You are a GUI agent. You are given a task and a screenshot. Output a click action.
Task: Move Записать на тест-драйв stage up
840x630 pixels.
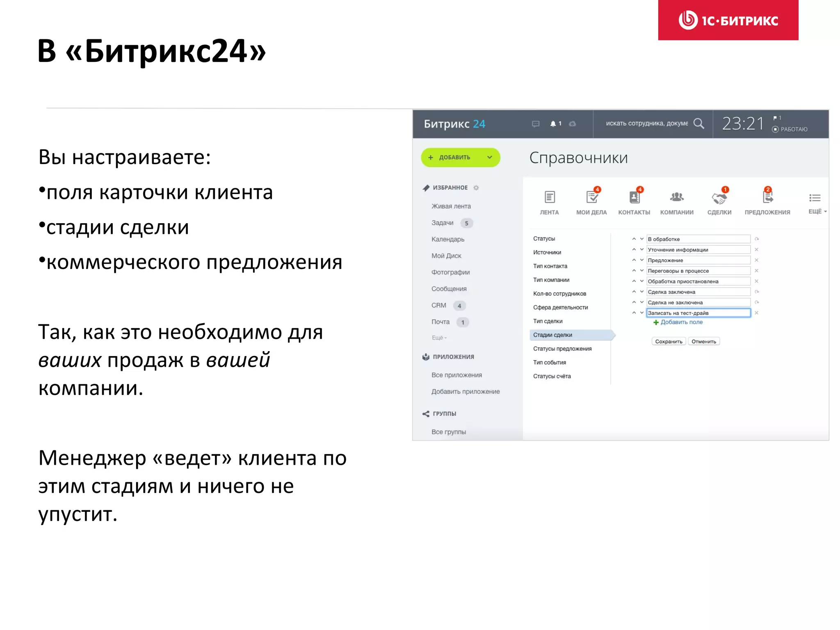[634, 313]
